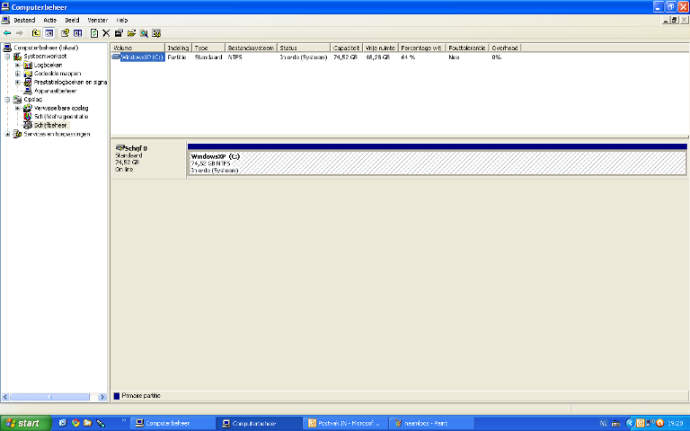This screenshot has width=690, height=431.
Task: Expand the Logboeken branch
Action: point(18,65)
